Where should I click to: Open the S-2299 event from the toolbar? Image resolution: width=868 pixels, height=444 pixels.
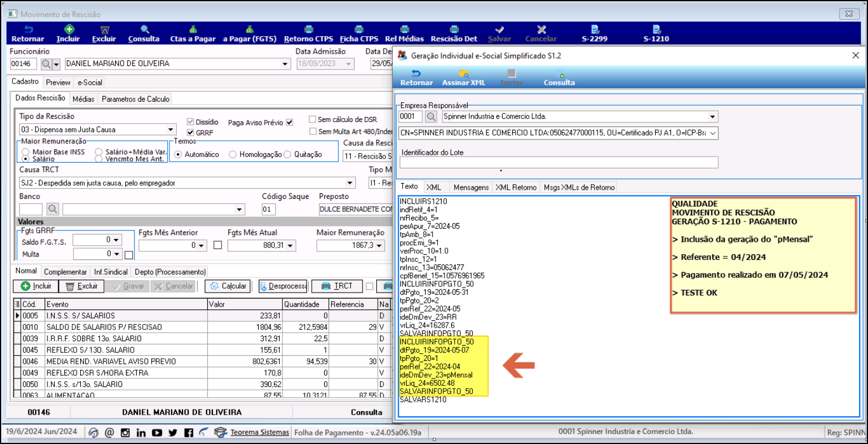click(x=595, y=33)
